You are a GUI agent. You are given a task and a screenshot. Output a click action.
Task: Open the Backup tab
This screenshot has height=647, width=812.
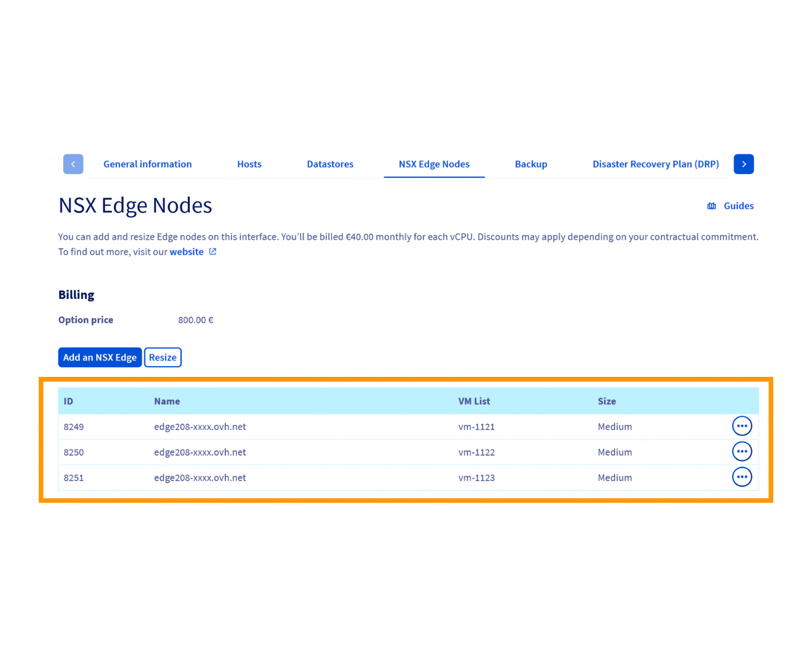(531, 164)
